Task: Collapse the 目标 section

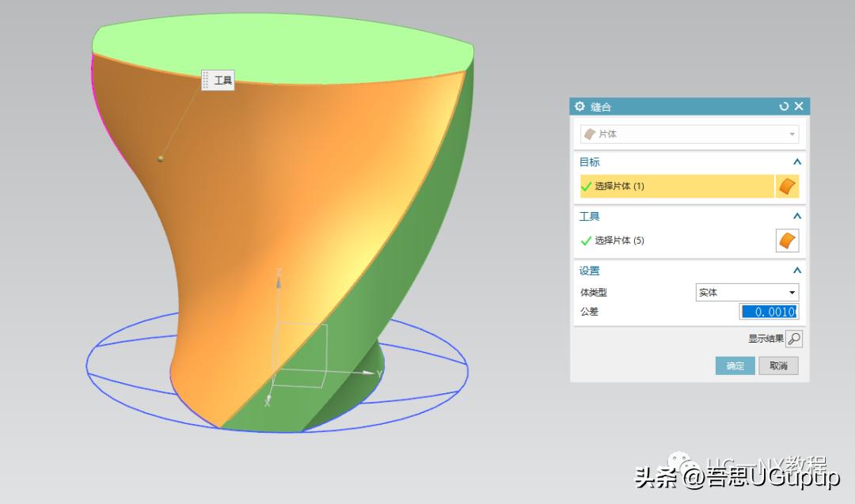Action: [796, 162]
